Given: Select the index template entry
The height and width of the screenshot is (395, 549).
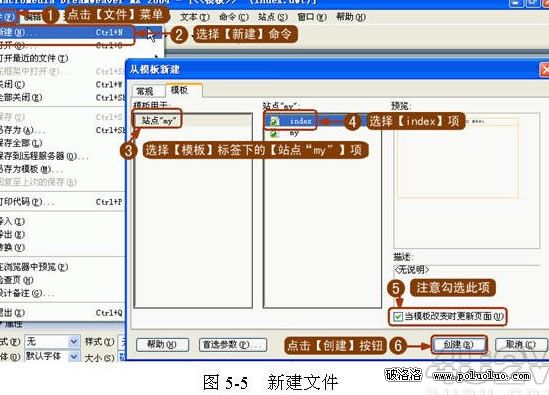Looking at the screenshot, I should [x=300, y=121].
